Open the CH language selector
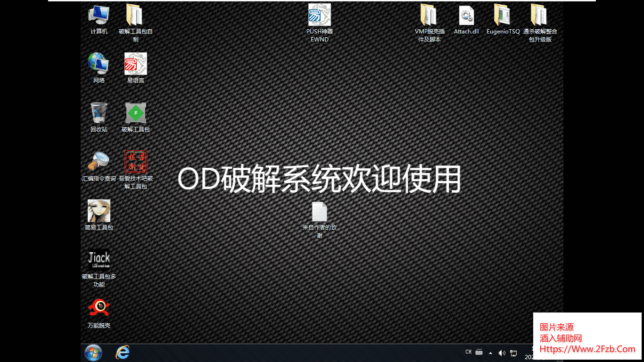This screenshot has height=362, width=644. pos(468,352)
